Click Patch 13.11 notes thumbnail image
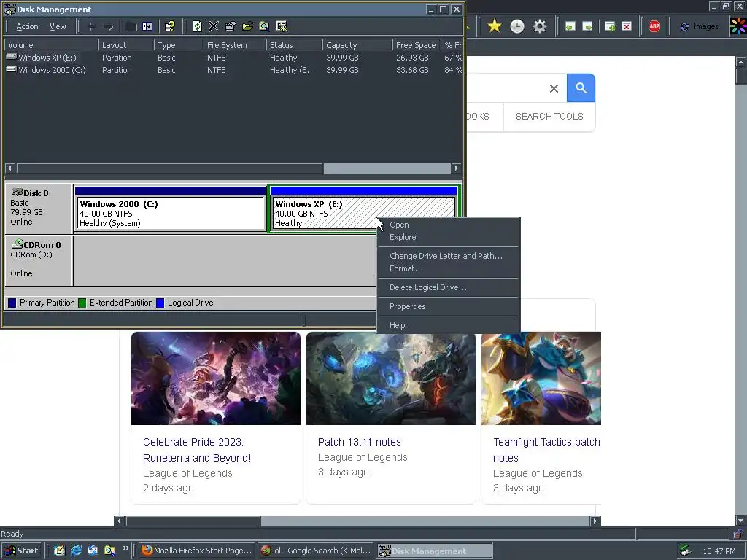This screenshot has width=747, height=560. [391, 378]
